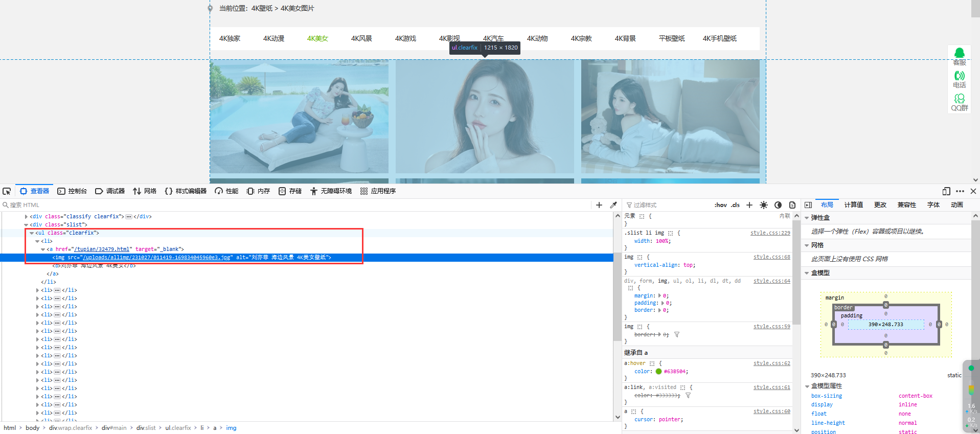Focus the 搜索 HTML search field
Viewport: 980px width, 434px height.
(x=297, y=205)
